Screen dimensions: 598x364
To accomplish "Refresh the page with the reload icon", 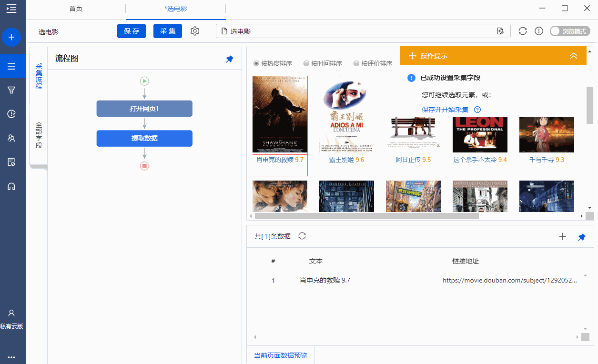I will tap(523, 31).
